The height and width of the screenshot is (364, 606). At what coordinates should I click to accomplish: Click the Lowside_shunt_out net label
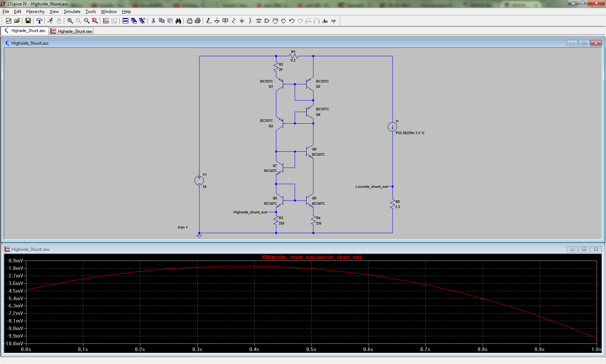click(372, 187)
